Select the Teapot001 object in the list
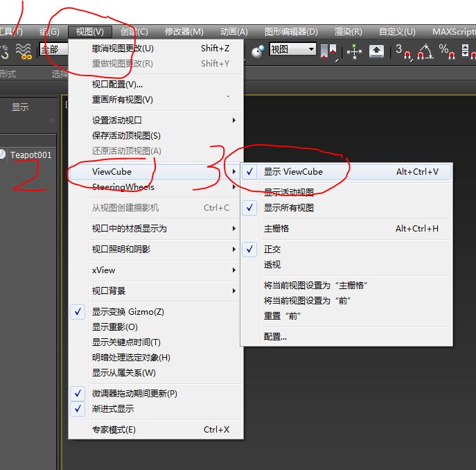The width and height of the screenshot is (476, 470). (30, 155)
